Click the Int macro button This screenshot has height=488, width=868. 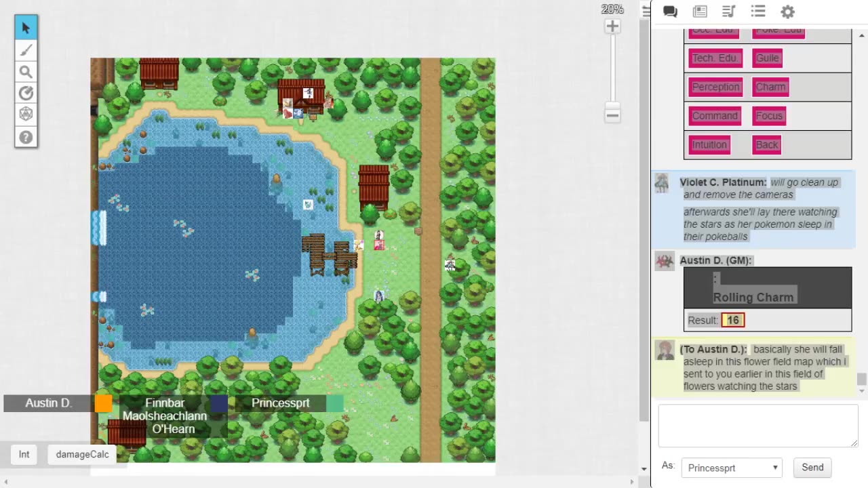pyautogui.click(x=24, y=454)
